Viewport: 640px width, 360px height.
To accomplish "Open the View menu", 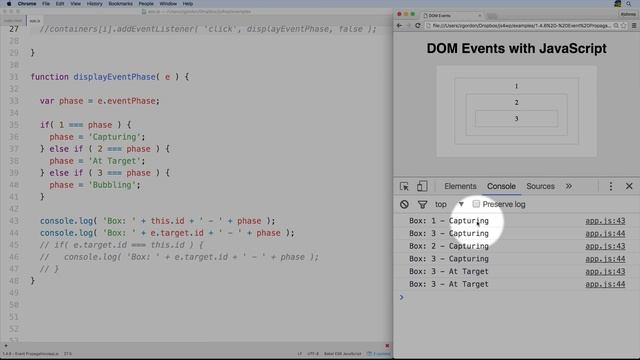I will tap(76, 4).
